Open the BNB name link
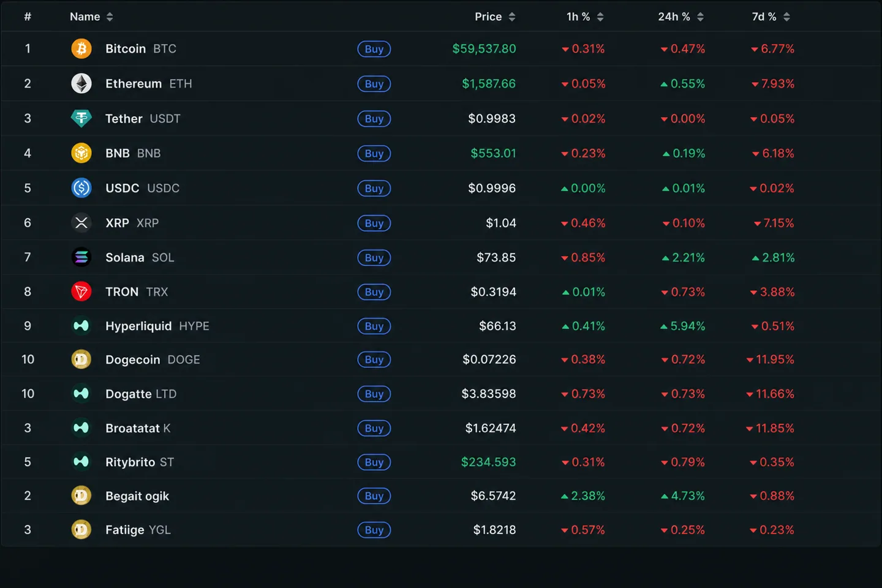This screenshot has height=588, width=882. pyautogui.click(x=133, y=153)
